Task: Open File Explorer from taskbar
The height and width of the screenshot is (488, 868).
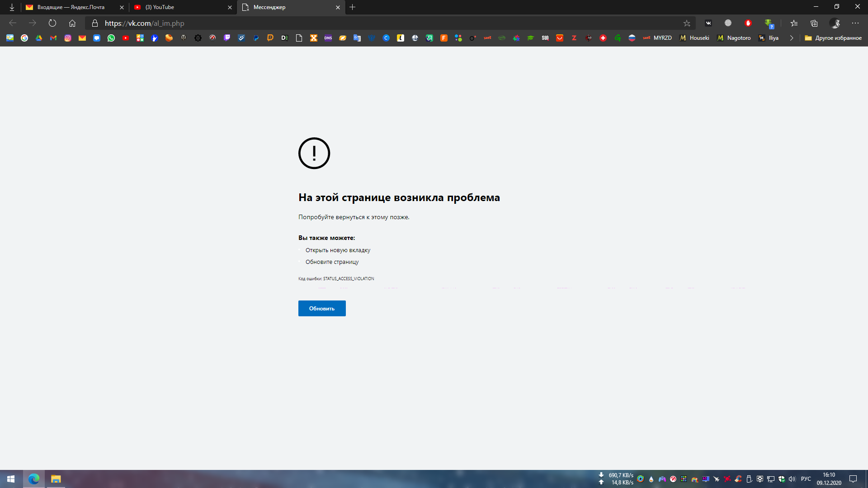Action: coord(56,479)
